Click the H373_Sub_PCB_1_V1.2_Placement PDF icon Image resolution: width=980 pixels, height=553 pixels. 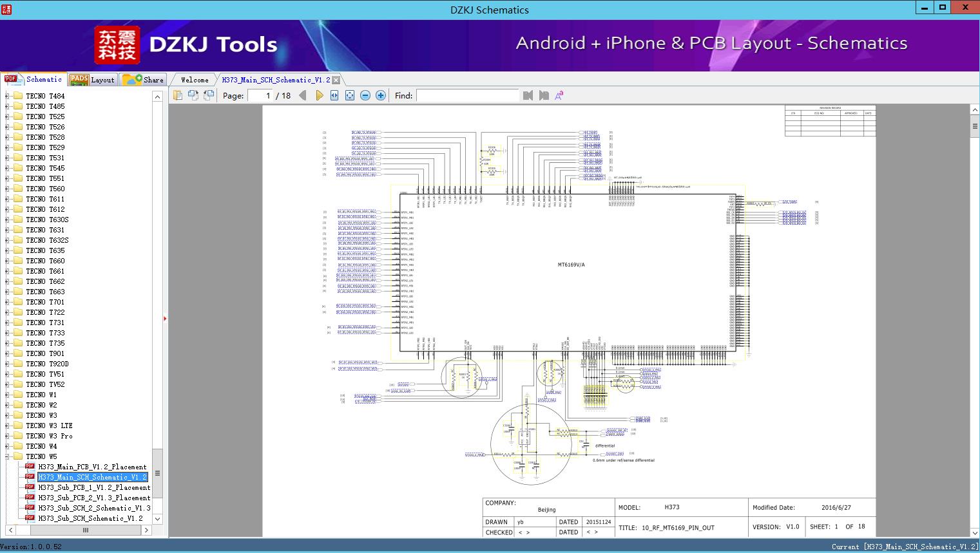pos(30,487)
